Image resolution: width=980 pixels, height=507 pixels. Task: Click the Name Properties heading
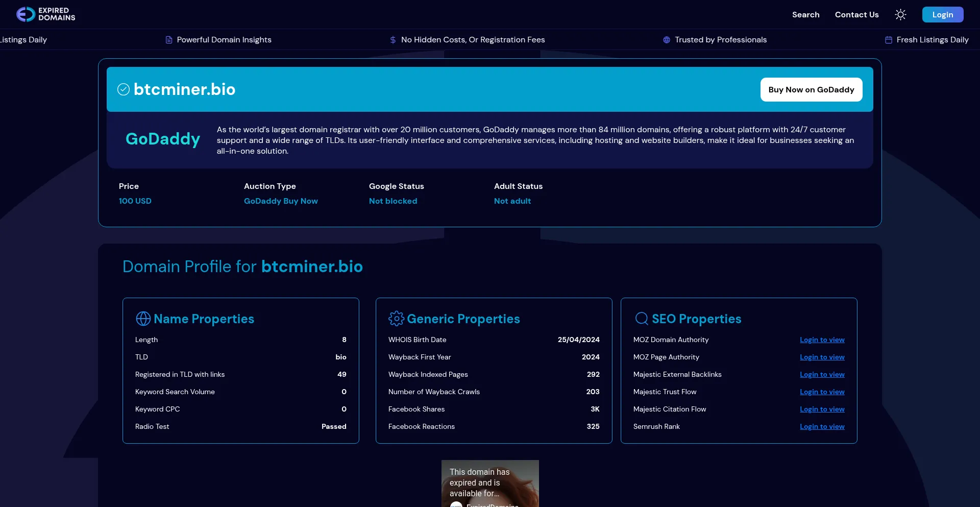click(204, 319)
